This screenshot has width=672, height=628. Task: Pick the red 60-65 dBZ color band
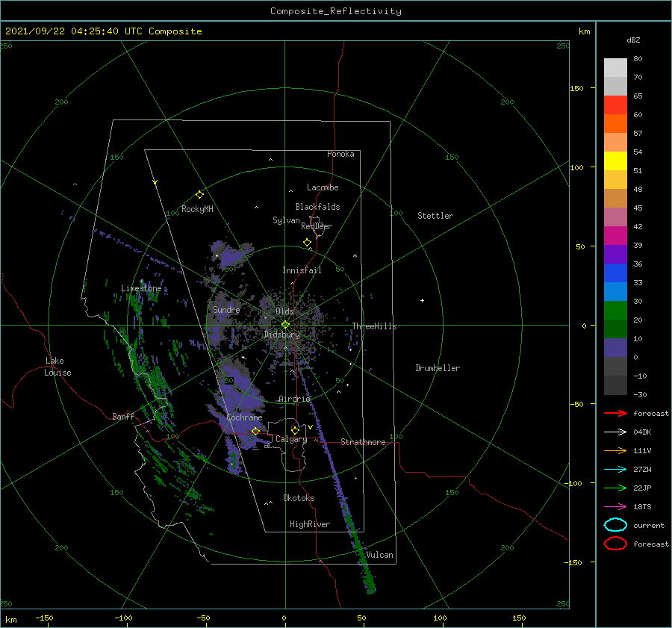coord(615,105)
